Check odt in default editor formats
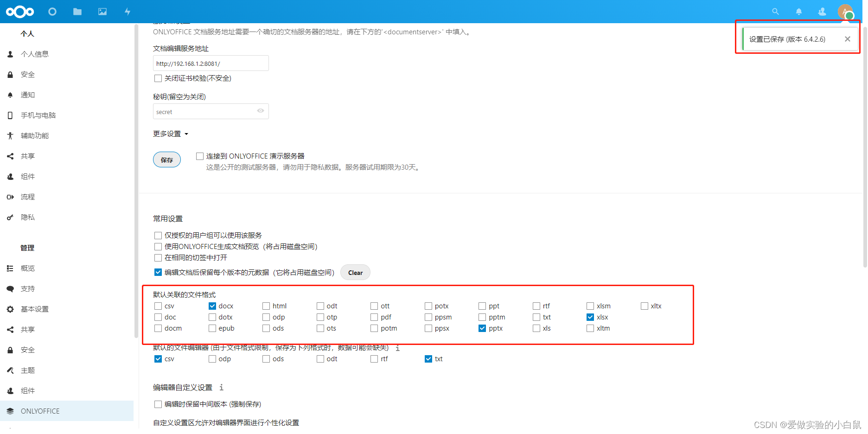This screenshot has width=868, height=434. pyautogui.click(x=320, y=359)
